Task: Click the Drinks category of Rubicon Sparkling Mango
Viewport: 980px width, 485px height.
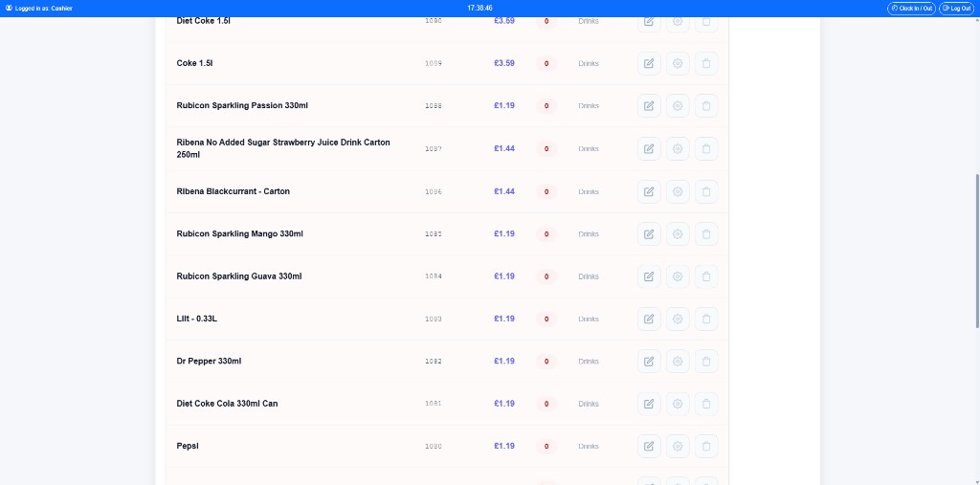Action: 589,233
